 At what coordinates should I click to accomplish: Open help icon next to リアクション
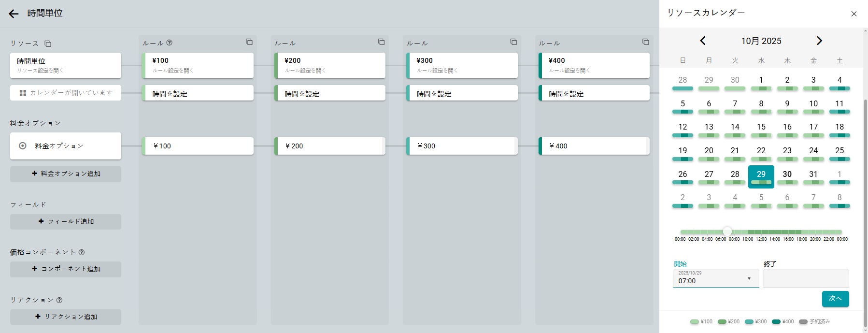coord(59,300)
